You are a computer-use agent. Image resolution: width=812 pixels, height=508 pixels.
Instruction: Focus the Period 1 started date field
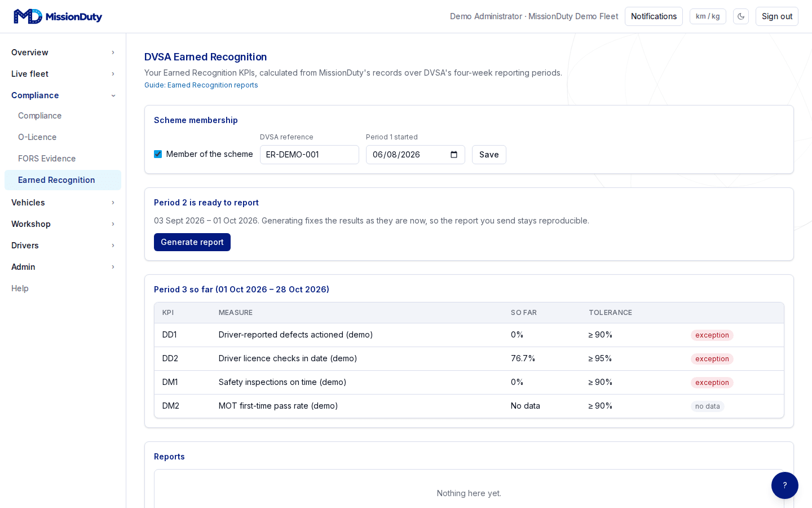(416, 155)
